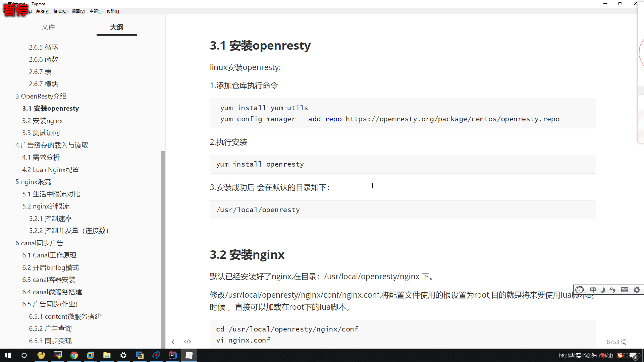644x362 pixels.
Task: Open Cortana search circle on taskbar
Action: click(24, 355)
